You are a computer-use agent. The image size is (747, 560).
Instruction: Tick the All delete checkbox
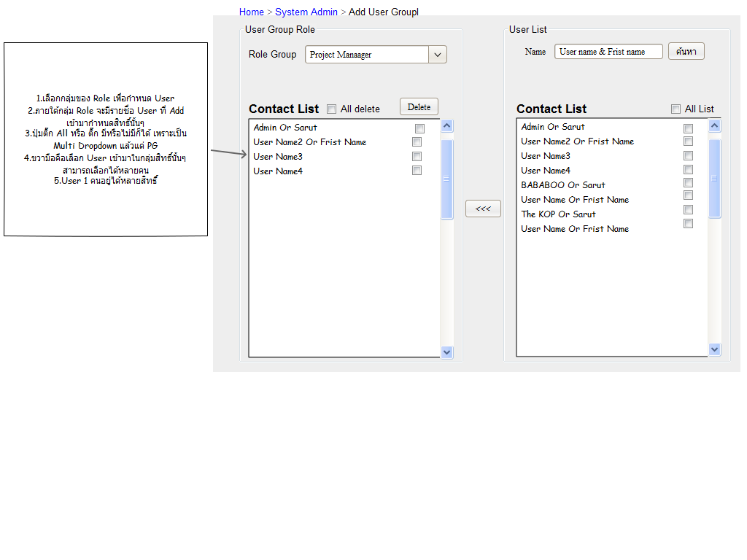(331, 109)
